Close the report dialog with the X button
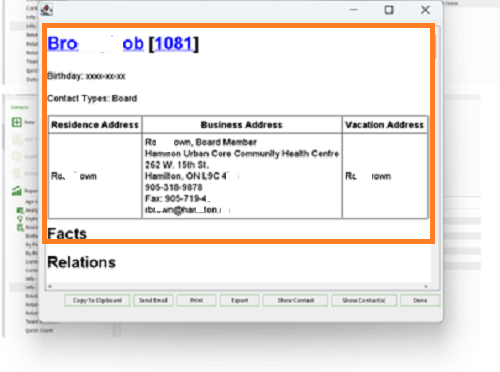Viewport: 500px width, 372px height. (425, 10)
